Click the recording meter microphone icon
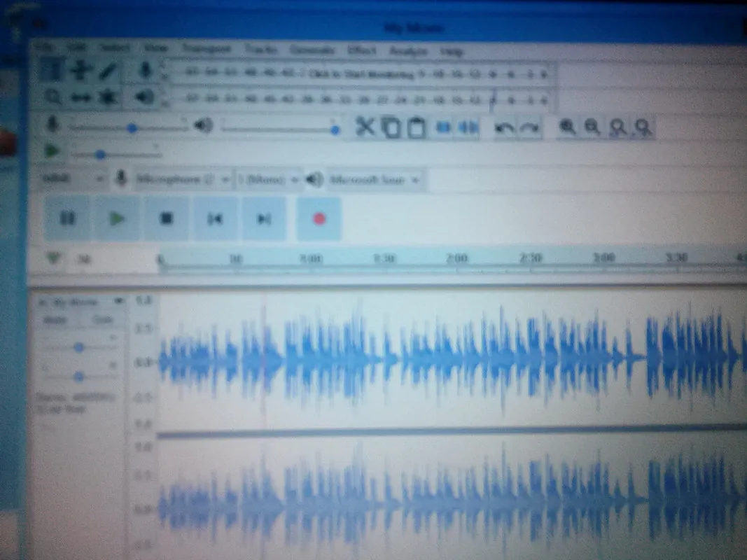 pyautogui.click(x=146, y=71)
